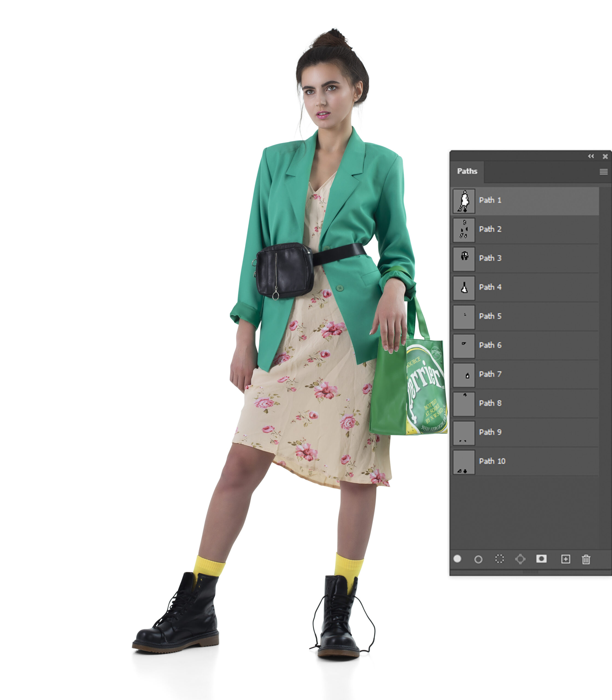Click Add layer mask icon
This screenshot has height=700, width=612.
pos(541,559)
